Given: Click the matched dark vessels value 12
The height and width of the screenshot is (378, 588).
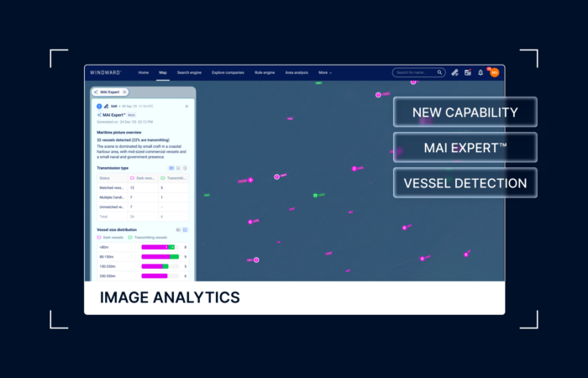Looking at the screenshot, I should coord(132,187).
